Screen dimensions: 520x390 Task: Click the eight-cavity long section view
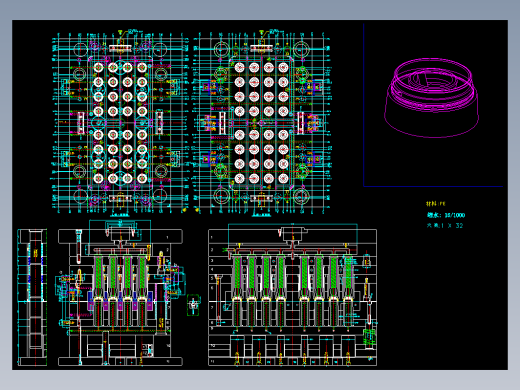pyautogui.click(x=293, y=295)
